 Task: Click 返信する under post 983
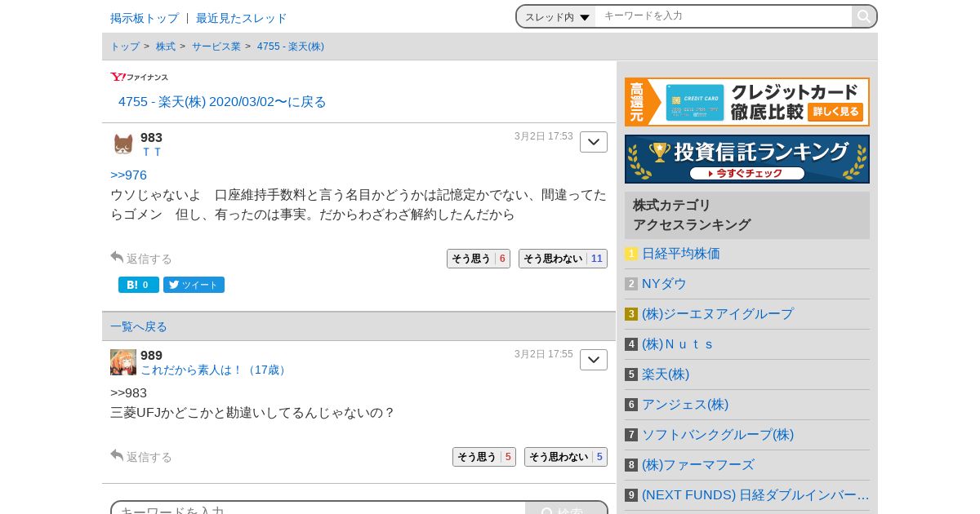point(141,259)
